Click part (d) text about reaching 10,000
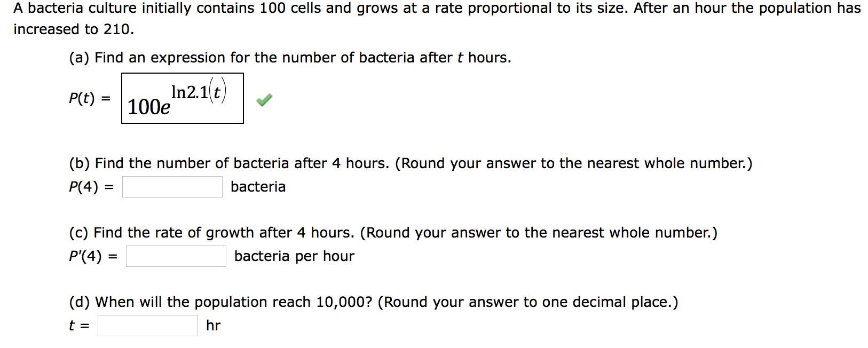The image size is (868, 348). (x=374, y=302)
